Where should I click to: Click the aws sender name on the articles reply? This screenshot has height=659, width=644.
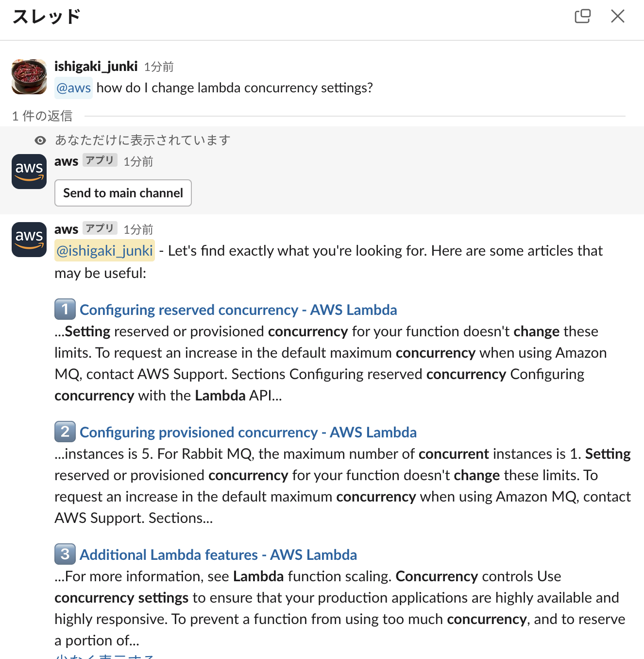(x=66, y=229)
